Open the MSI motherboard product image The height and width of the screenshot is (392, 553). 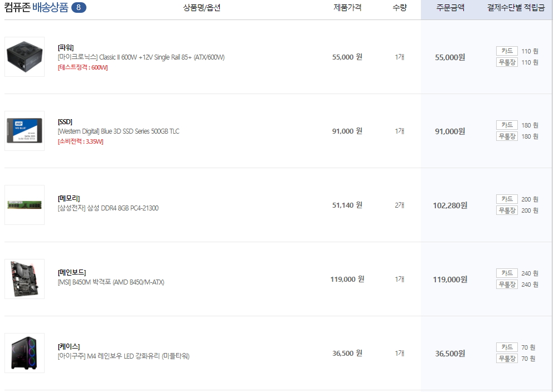point(25,278)
